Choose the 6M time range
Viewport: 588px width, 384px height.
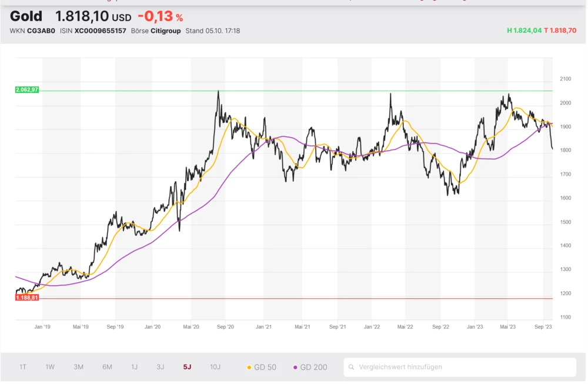[x=107, y=367]
